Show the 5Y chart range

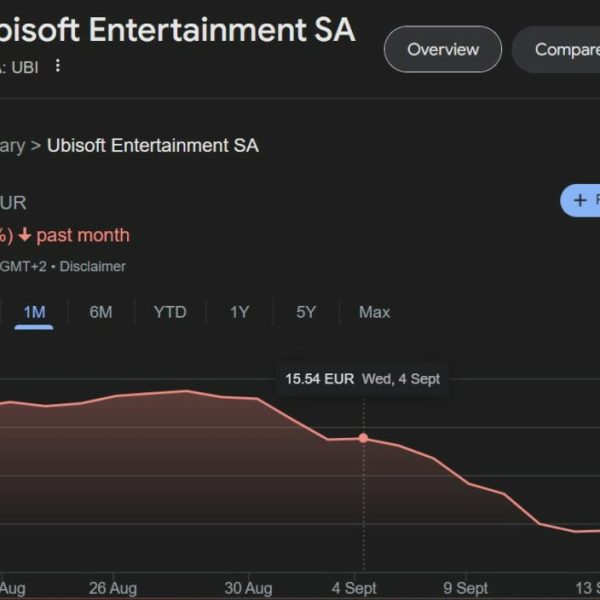[x=306, y=312]
